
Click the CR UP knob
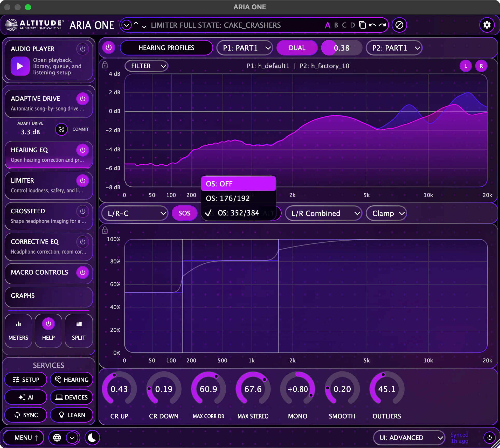119,389
